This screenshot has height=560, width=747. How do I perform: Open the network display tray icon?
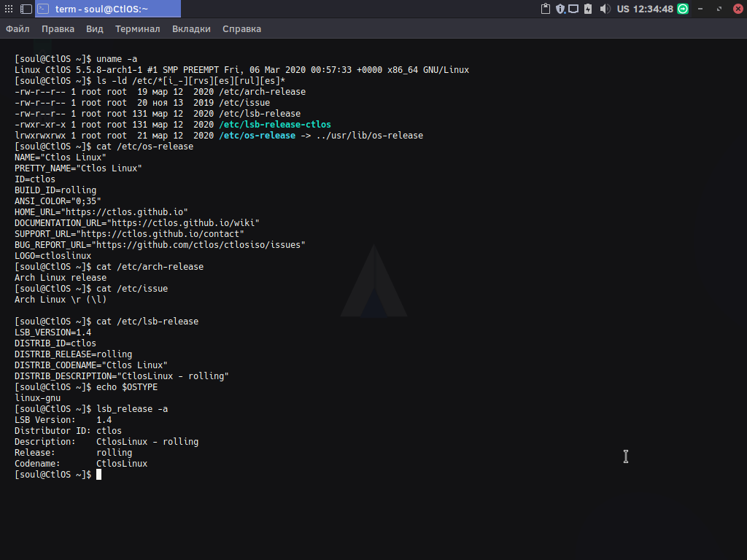tap(573, 9)
